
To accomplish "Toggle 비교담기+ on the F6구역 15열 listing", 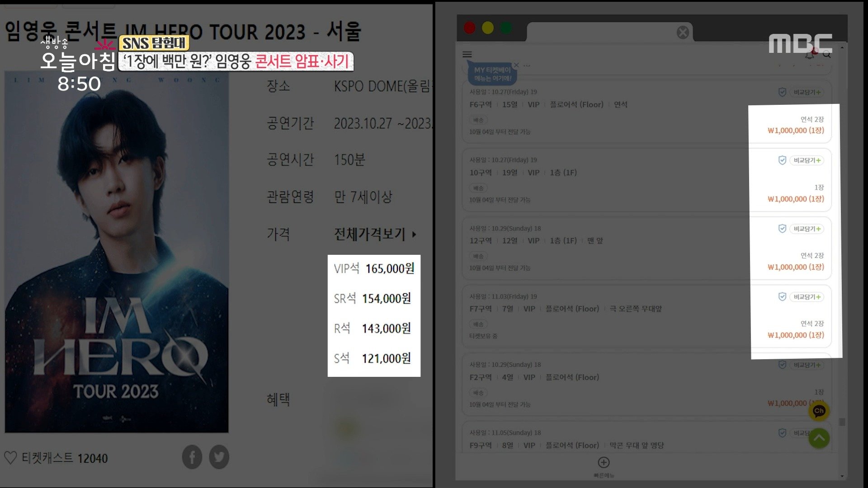I will coord(807,92).
